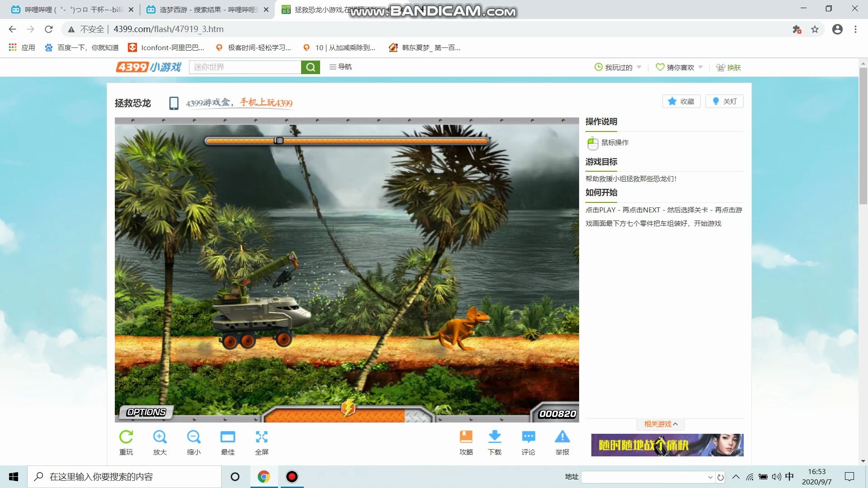Click the taskbar address refresh icon
Screen dimensions: 868x488
721,477
